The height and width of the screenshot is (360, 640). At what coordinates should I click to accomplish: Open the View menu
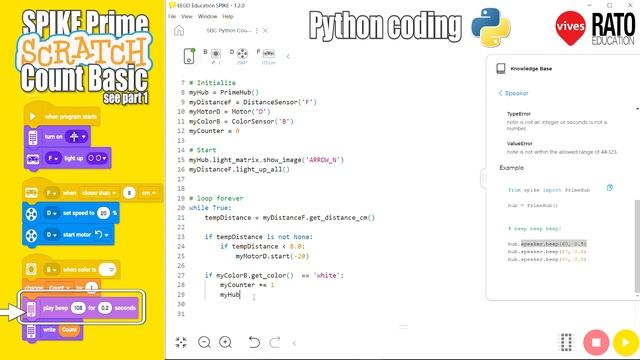[187, 16]
